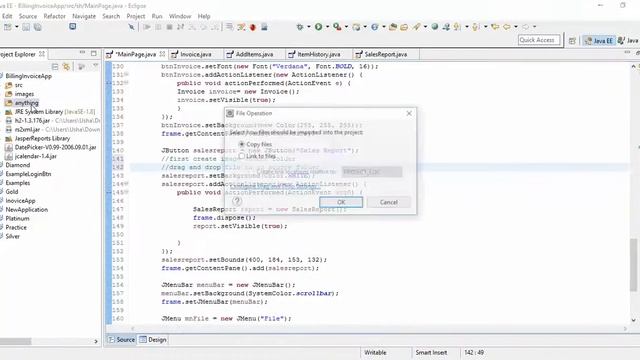The width and height of the screenshot is (640, 360).
Task: Open the Refactor menu
Action: point(55,16)
